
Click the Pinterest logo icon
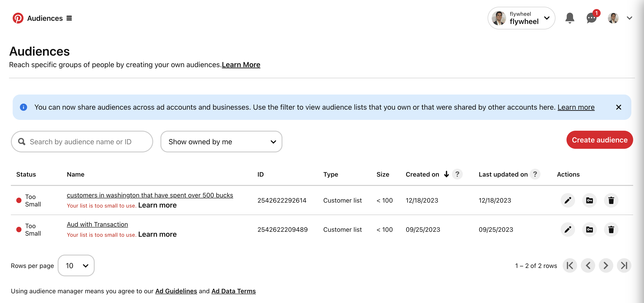(18, 18)
